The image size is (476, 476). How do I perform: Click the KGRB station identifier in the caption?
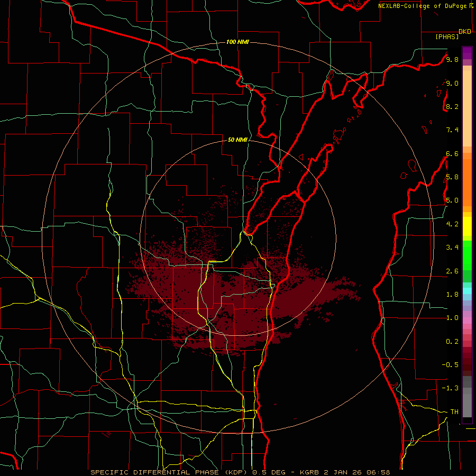pos(309,472)
